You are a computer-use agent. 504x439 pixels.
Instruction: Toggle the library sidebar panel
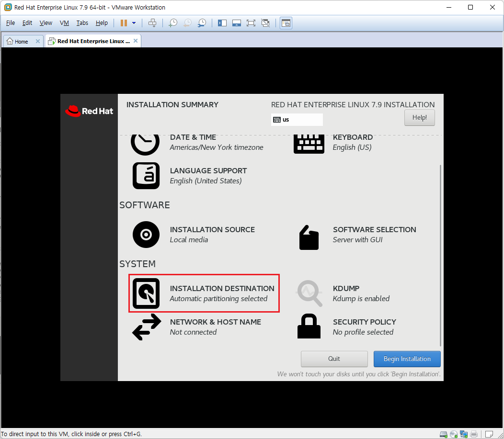[222, 23]
